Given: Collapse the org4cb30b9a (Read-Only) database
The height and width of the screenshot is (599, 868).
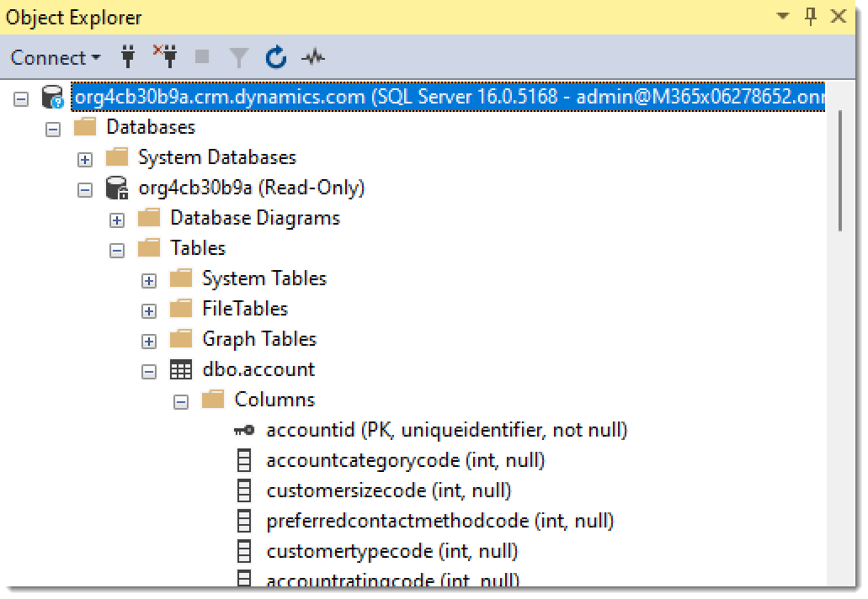Looking at the screenshot, I should point(85,190).
